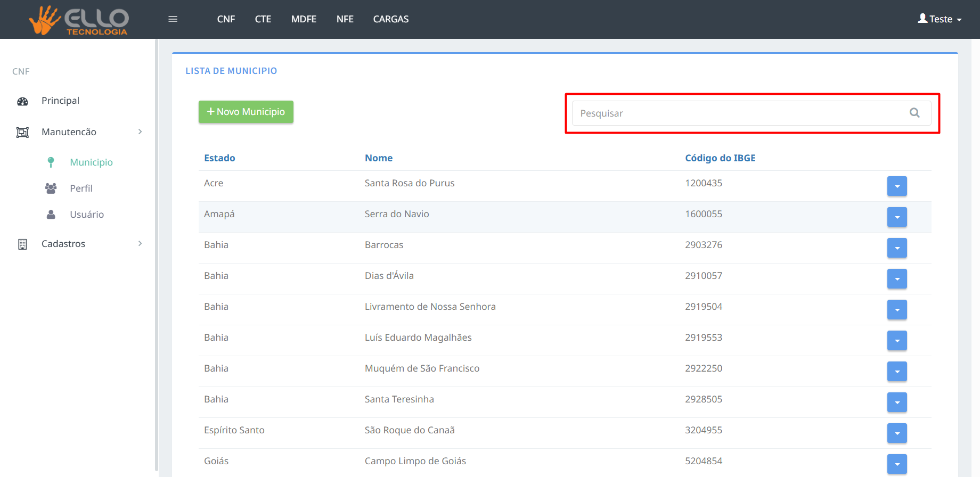Image resolution: width=980 pixels, height=477 pixels.
Task: Expand the Cadastros menu chevron
Action: click(x=140, y=244)
